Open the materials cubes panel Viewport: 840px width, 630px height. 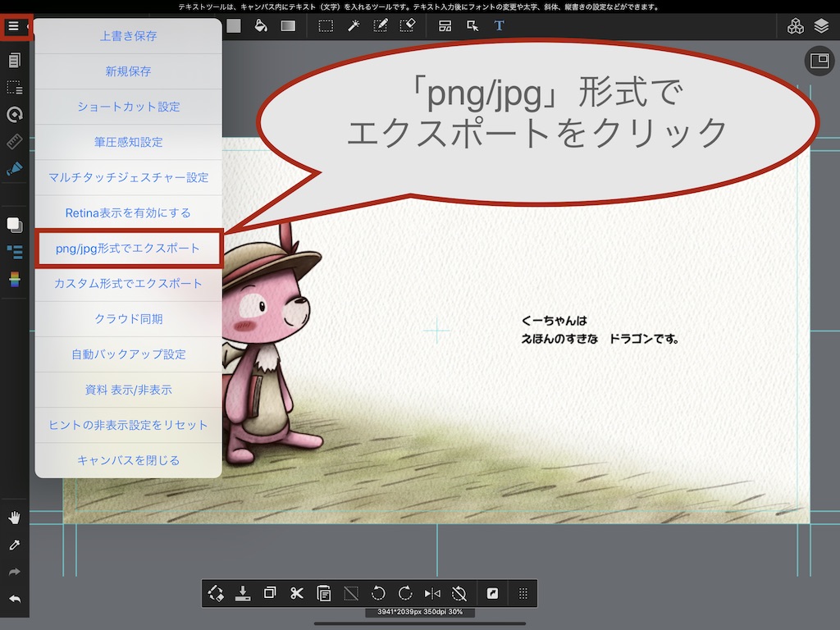pyautogui.click(x=795, y=25)
